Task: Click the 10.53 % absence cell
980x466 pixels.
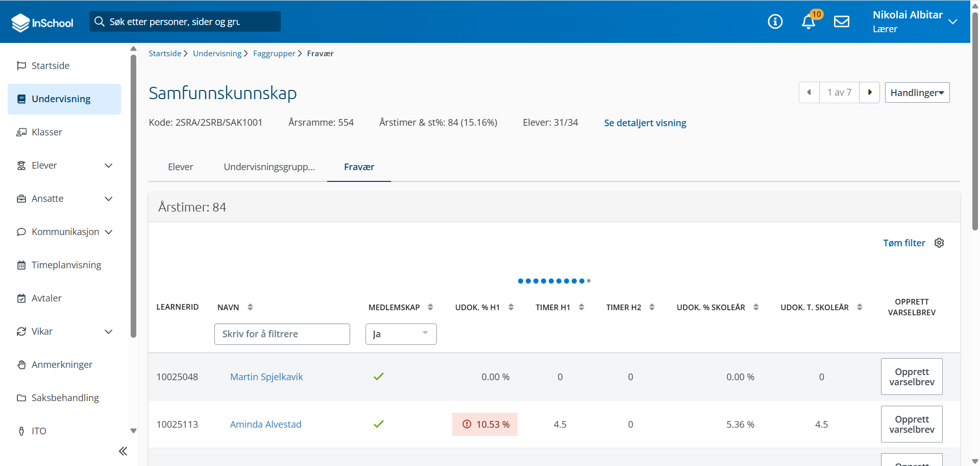Action: click(x=485, y=424)
